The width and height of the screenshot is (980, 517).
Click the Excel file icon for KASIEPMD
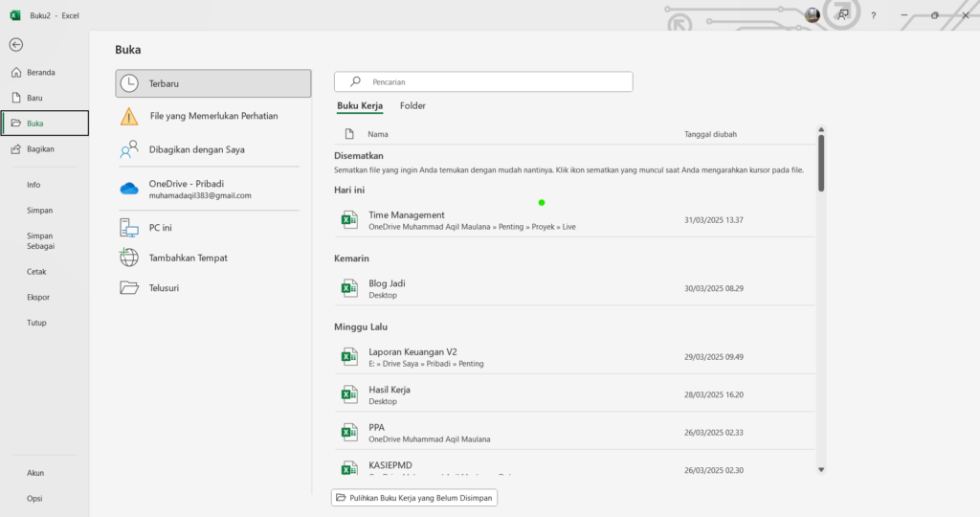(x=349, y=468)
